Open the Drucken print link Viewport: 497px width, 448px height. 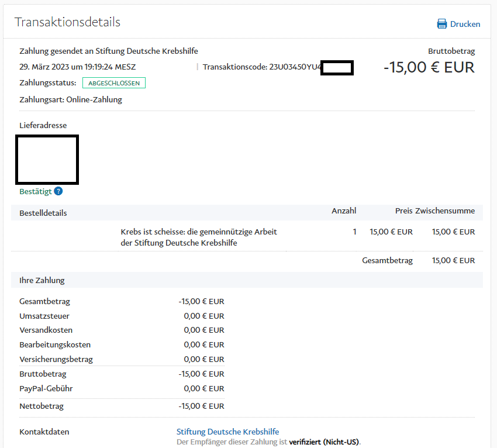pyautogui.click(x=465, y=24)
